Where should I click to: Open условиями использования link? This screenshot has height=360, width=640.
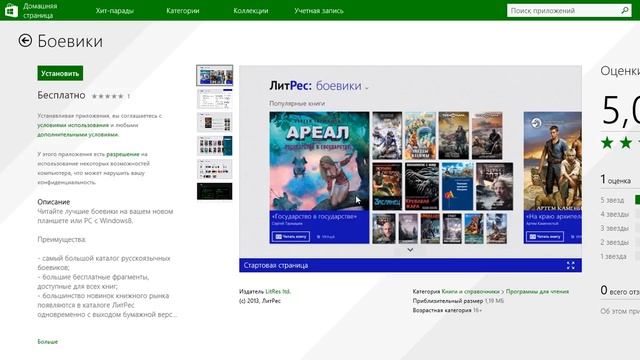click(x=73, y=125)
